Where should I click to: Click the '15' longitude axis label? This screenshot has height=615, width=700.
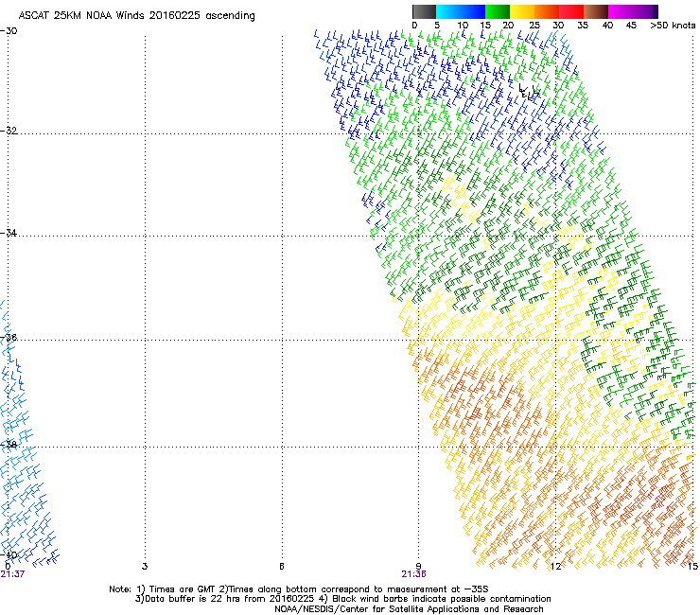(x=692, y=567)
